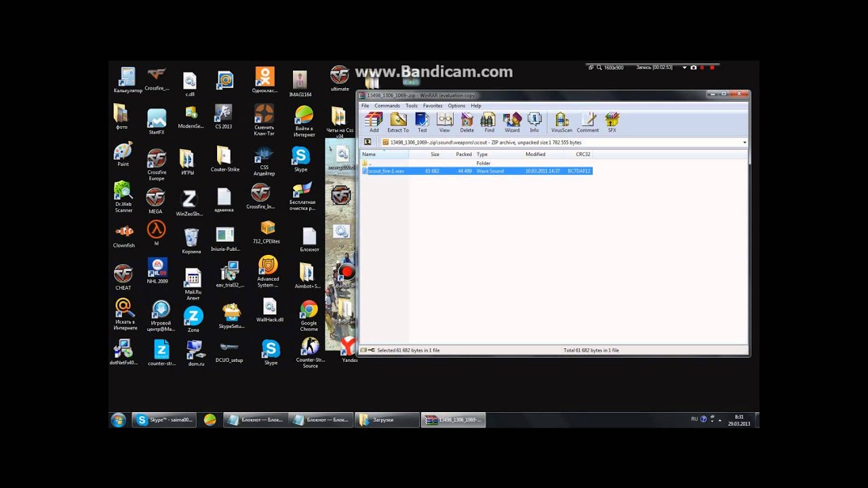Click the SFX toolbar icon

pos(612,123)
